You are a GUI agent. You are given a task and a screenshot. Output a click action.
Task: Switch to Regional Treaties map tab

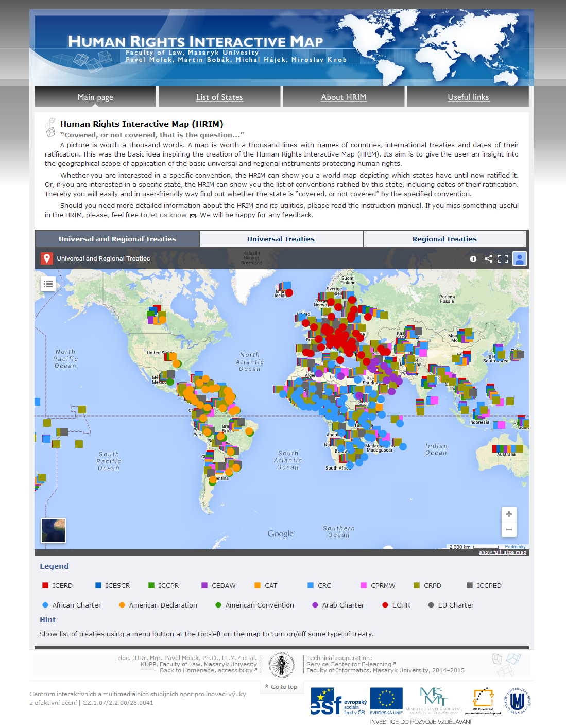(x=444, y=239)
